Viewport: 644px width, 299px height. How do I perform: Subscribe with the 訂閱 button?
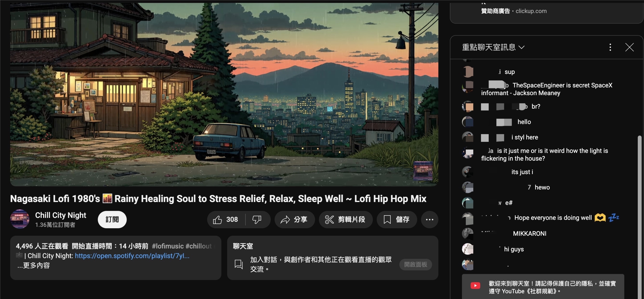pyautogui.click(x=112, y=220)
